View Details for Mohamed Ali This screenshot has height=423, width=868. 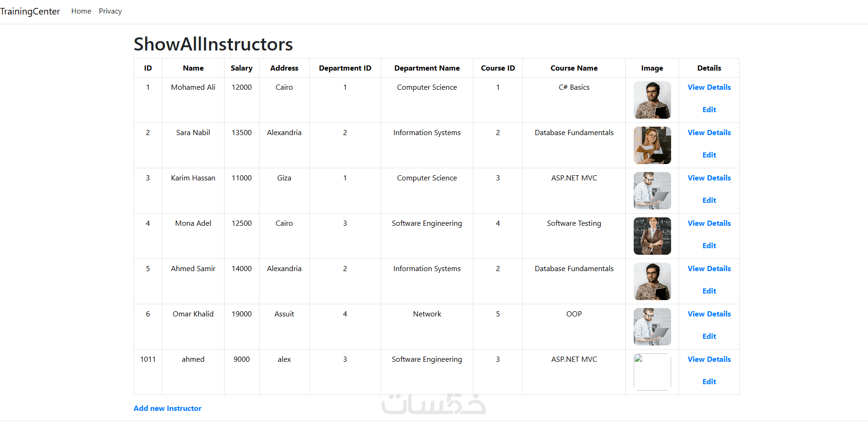click(x=709, y=87)
